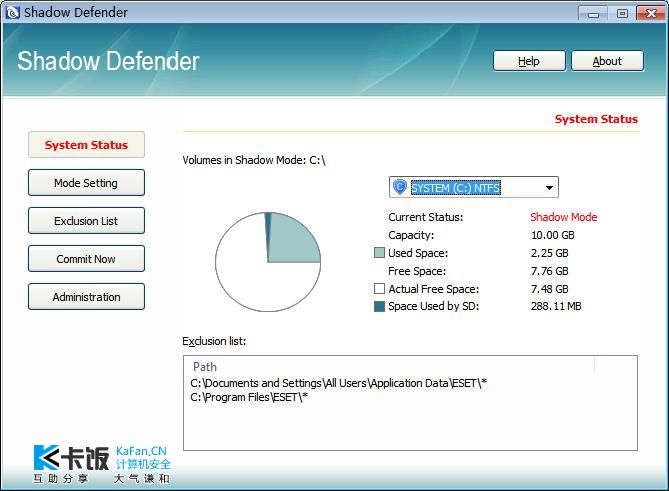
Task: Click the Actual Free Space color swatch
Action: point(379,289)
